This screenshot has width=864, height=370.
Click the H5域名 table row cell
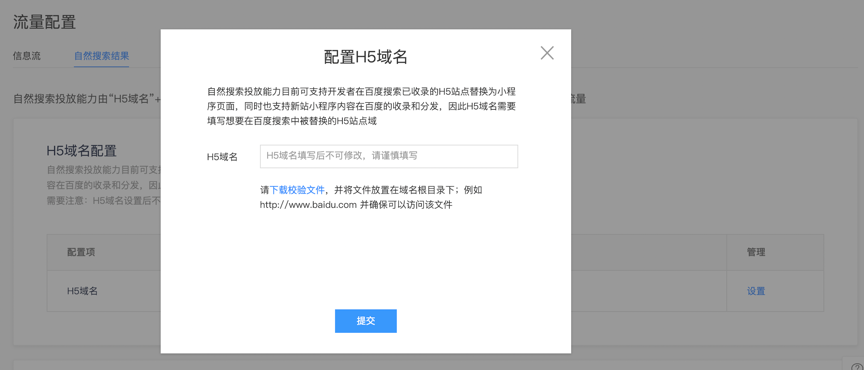point(82,291)
